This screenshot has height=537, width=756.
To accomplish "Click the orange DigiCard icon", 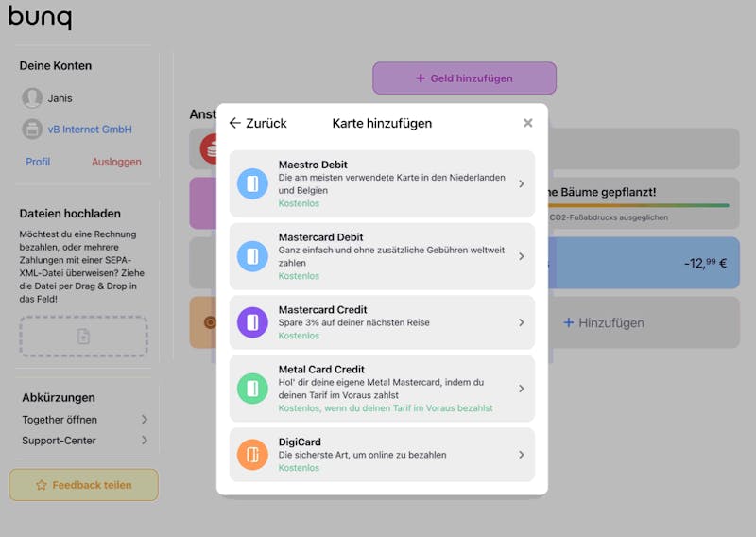I will pyautogui.click(x=252, y=455).
